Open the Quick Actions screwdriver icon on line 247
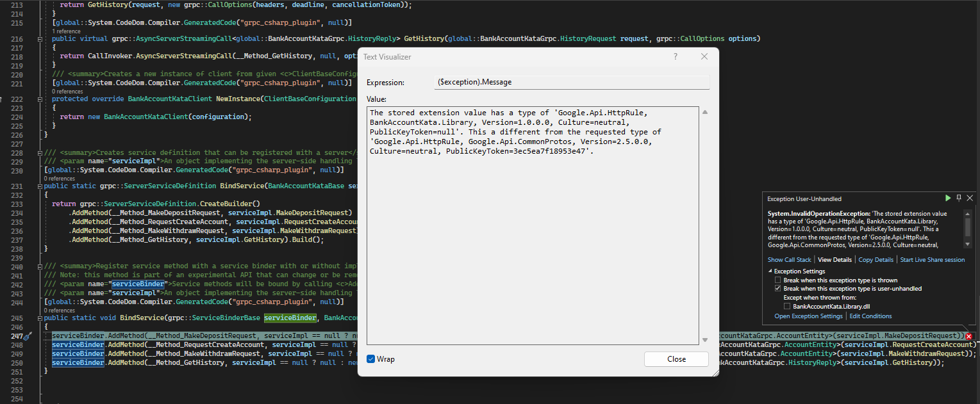Viewport: 980px width, 404px height. click(x=28, y=335)
